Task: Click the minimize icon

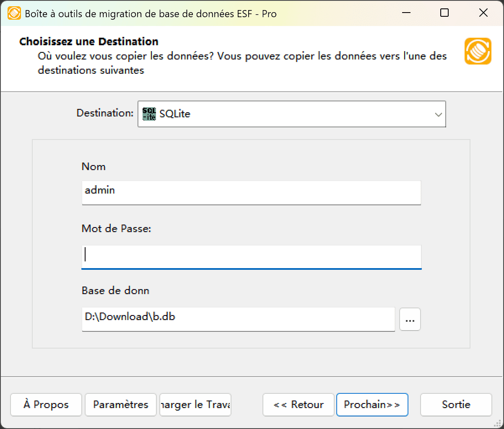Action: coord(405,13)
